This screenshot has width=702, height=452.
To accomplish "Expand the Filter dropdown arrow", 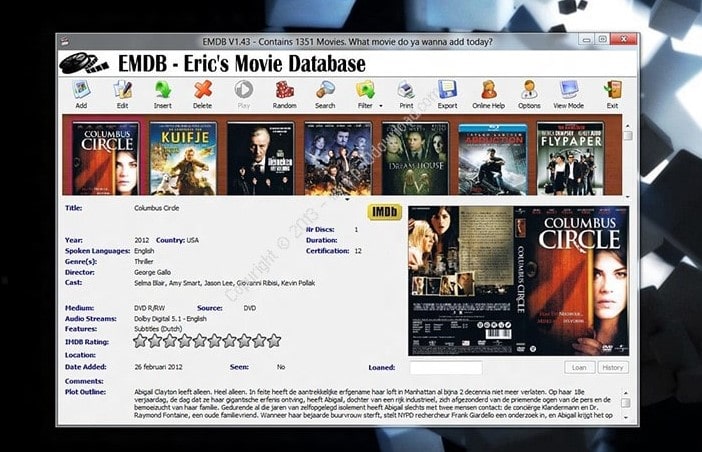I will pos(381,106).
